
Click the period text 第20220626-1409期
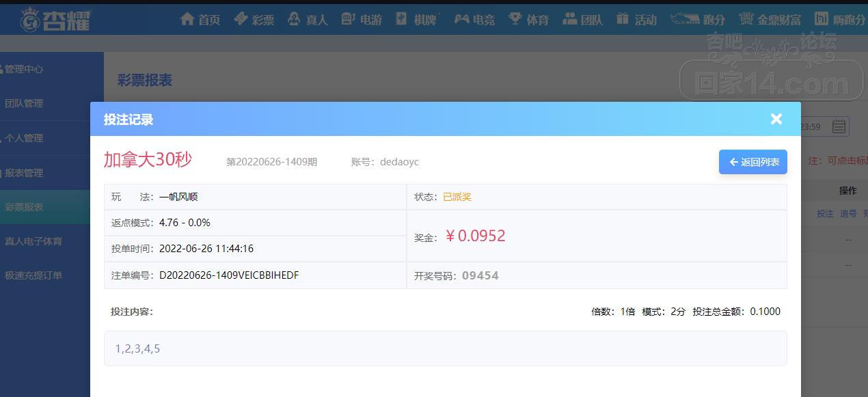[272, 162]
